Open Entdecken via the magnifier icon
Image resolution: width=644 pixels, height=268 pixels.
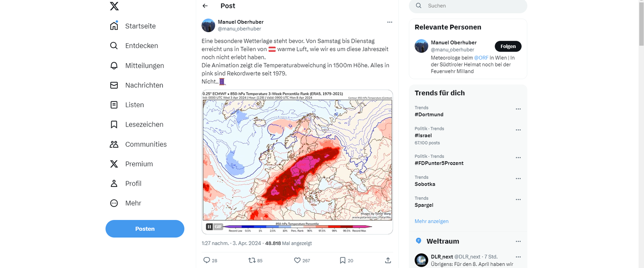pos(114,45)
